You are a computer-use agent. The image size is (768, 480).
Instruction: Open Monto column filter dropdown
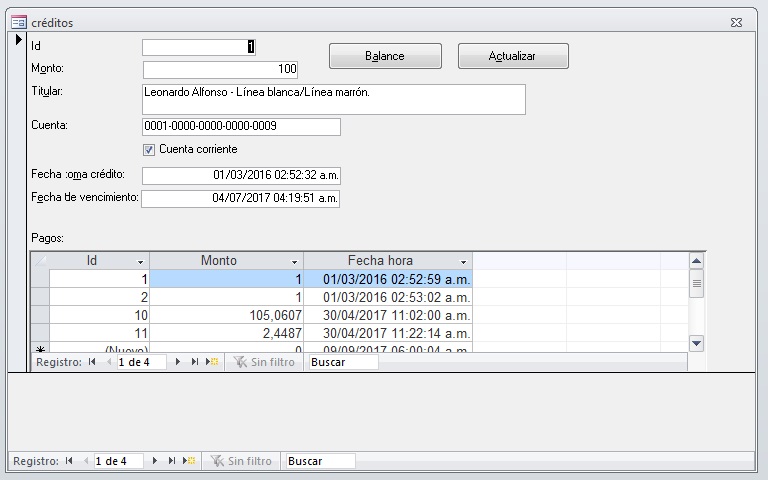coord(294,261)
